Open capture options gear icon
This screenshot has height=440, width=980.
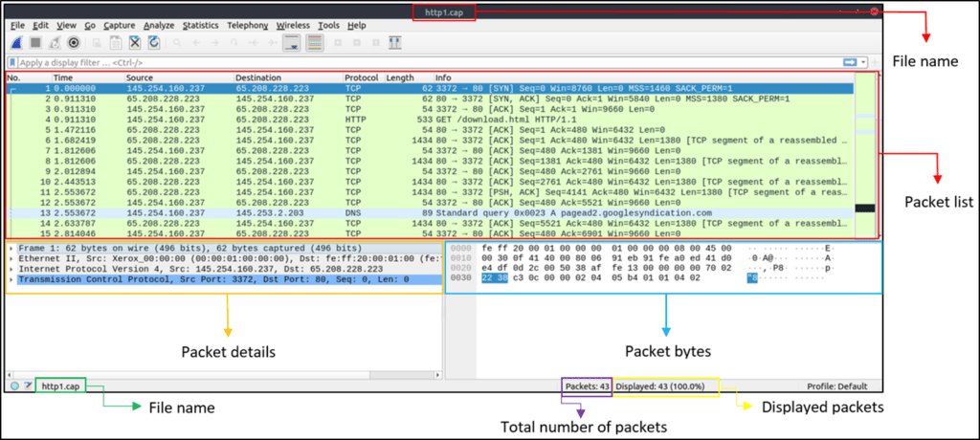(x=74, y=43)
